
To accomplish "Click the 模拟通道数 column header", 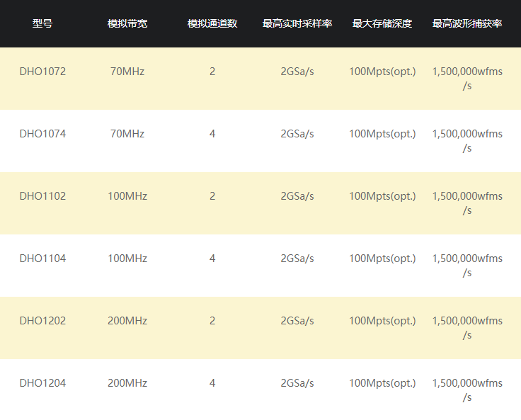I will click(212, 23).
